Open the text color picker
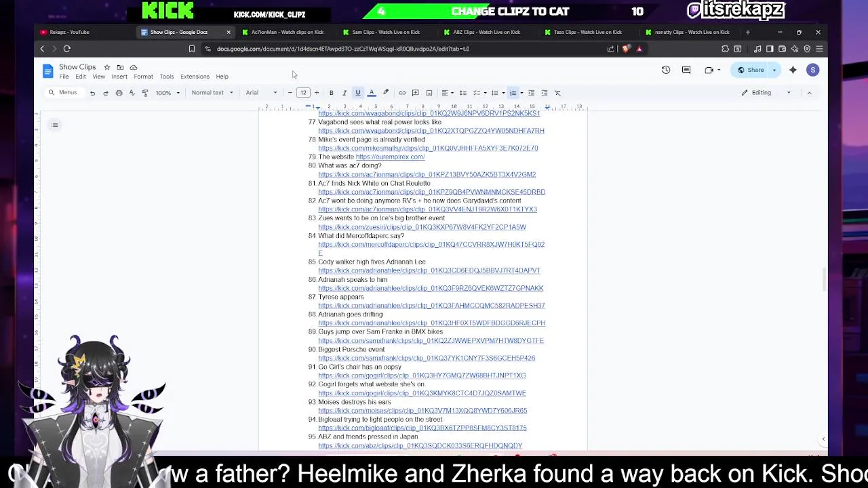Viewport: 868px width, 488px height. (x=372, y=93)
